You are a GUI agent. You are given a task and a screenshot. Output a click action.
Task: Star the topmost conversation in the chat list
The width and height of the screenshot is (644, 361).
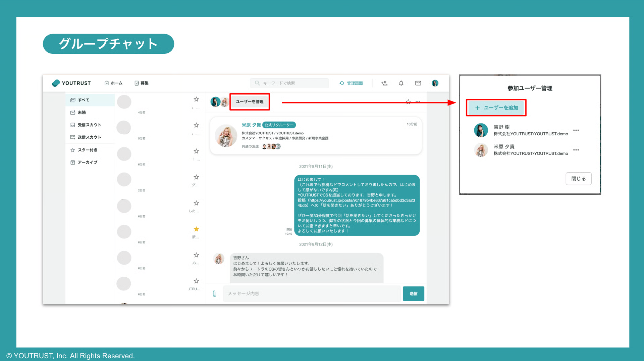click(196, 99)
